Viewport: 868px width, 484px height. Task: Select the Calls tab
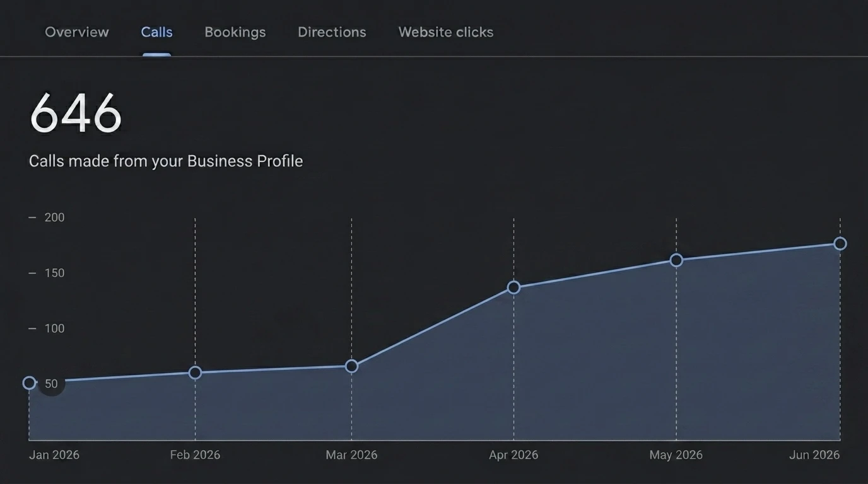pos(156,32)
